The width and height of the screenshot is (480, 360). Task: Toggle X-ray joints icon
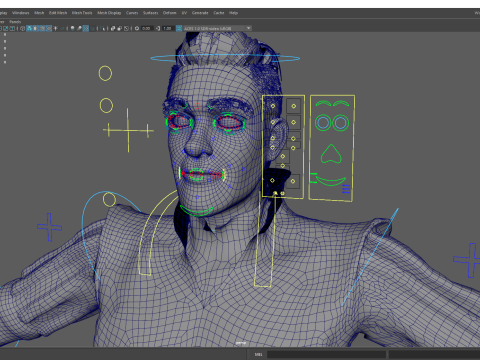point(126,28)
